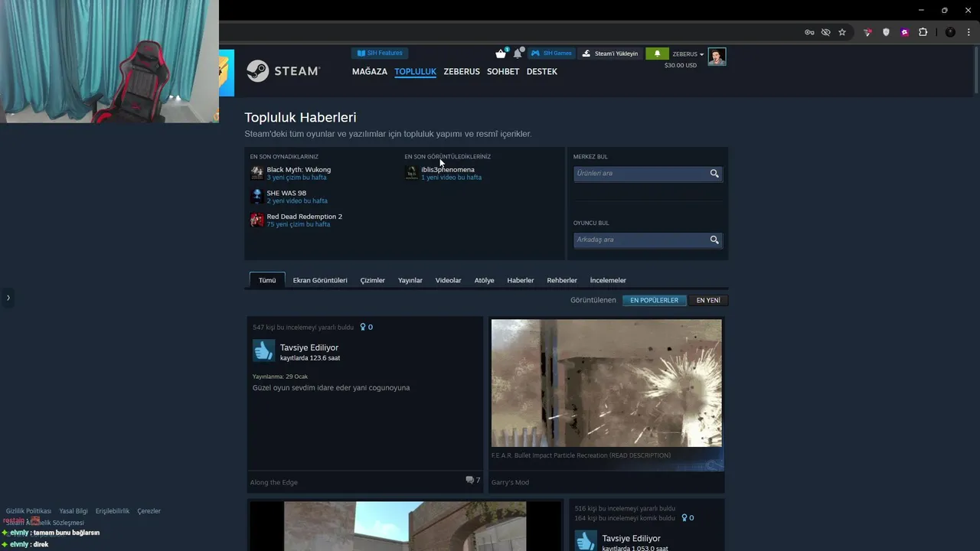The width and height of the screenshot is (980, 551).
Task: Open the ZEBERUS profile avatar picture
Action: [x=717, y=57]
